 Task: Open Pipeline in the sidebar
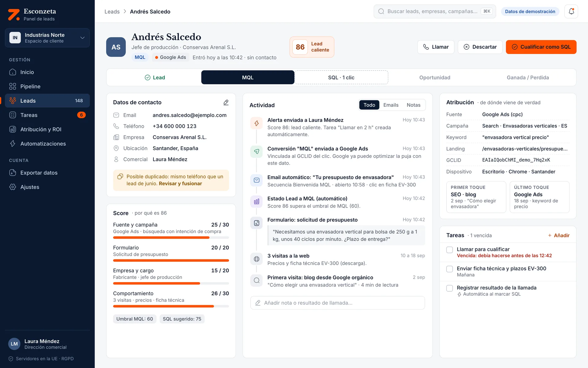click(x=47, y=86)
